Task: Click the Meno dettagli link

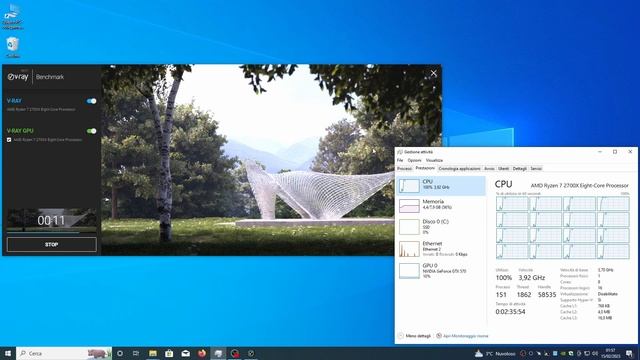Action: pos(418,336)
